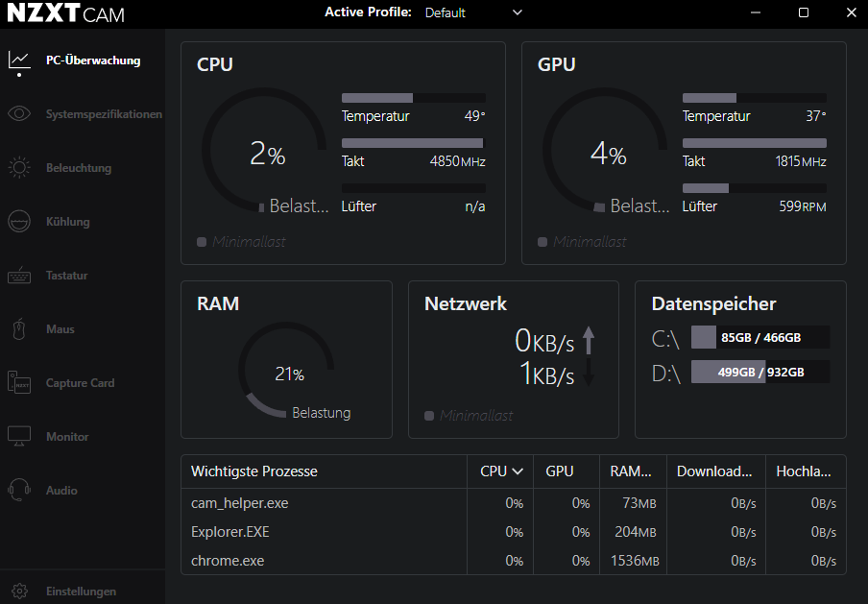The height and width of the screenshot is (604, 868).
Task: Click the GPU Temperatur bar
Action: pos(754,98)
